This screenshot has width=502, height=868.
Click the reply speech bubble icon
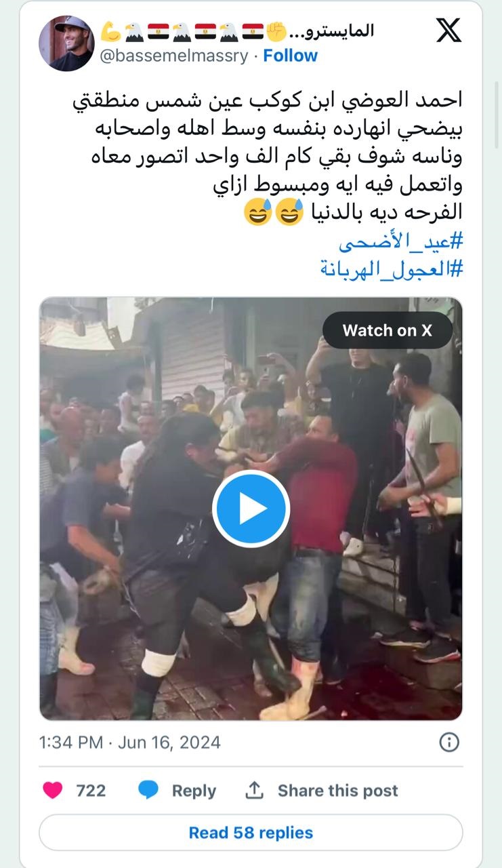click(148, 790)
